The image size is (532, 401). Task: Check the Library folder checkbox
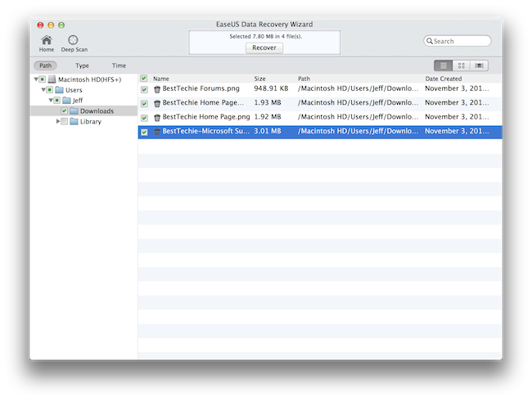point(64,121)
